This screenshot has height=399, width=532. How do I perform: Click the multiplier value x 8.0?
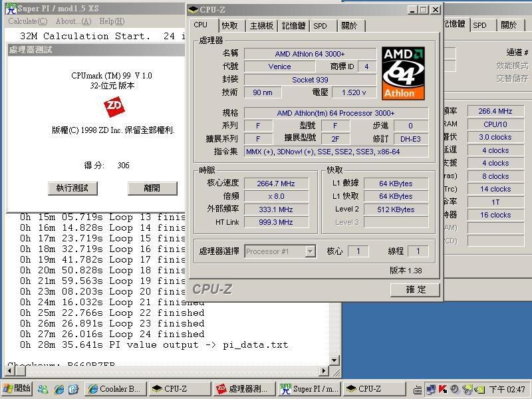276,196
